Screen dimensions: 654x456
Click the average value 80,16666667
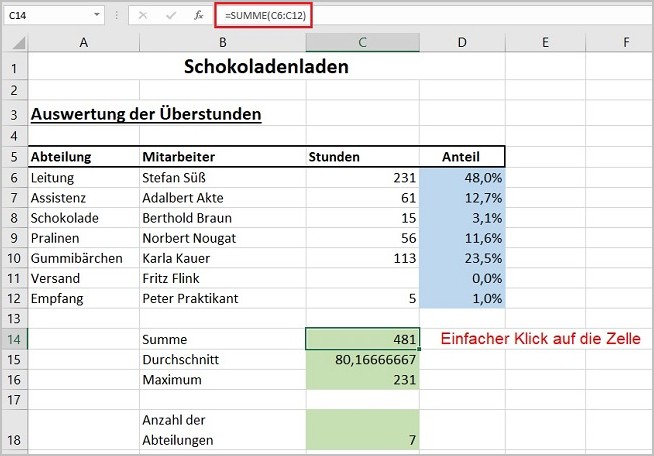click(362, 360)
